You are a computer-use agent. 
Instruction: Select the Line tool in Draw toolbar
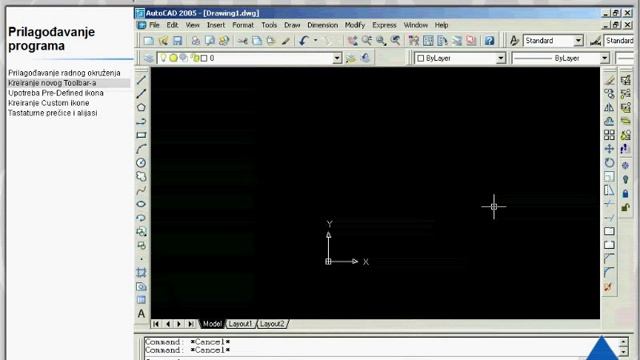[141, 80]
